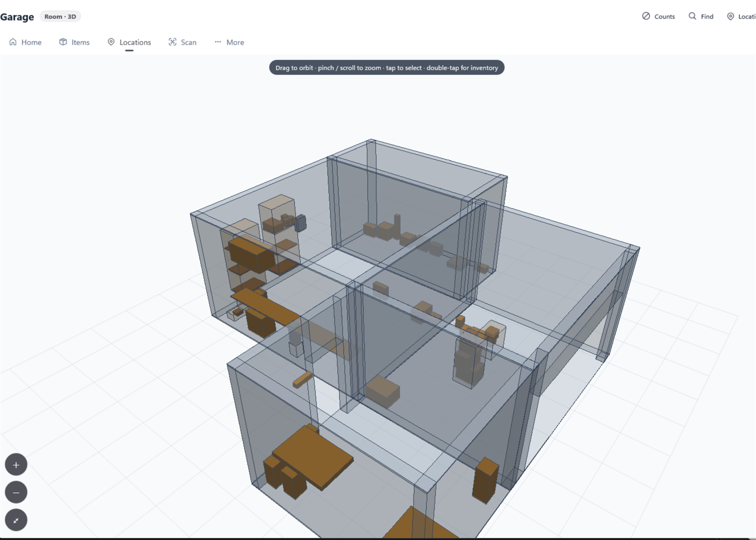Click the zoom out minus button

click(16, 493)
